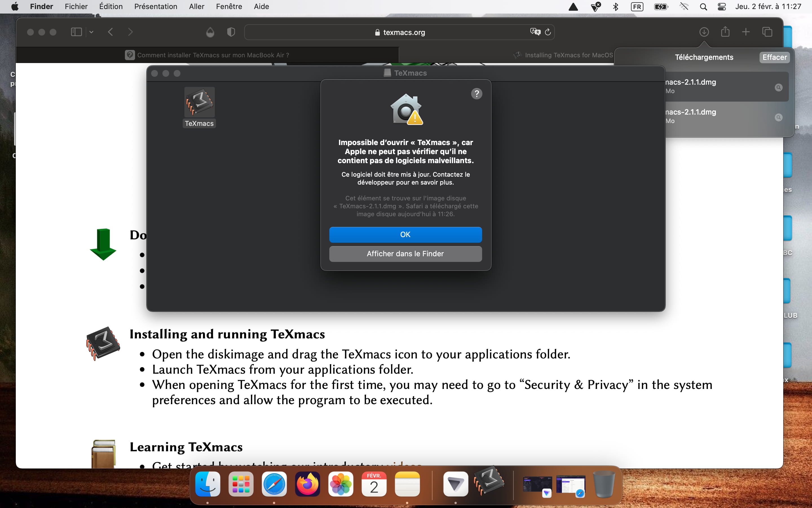Click the 'Learning TeXmacs' heading
The width and height of the screenshot is (812, 508).
(186, 447)
